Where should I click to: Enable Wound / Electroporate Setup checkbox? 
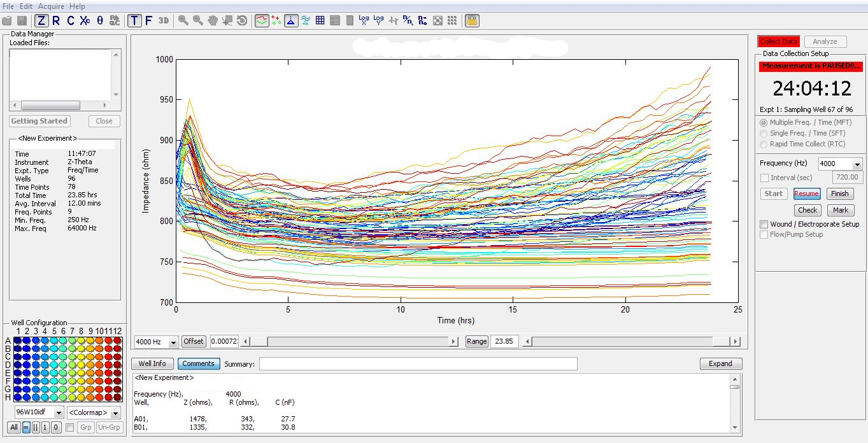click(x=764, y=224)
